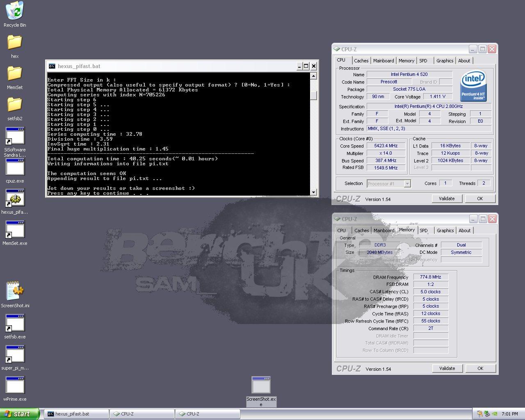The height and width of the screenshot is (420, 525).
Task: Click Validate in lower CPU-Z window
Action: [447, 368]
